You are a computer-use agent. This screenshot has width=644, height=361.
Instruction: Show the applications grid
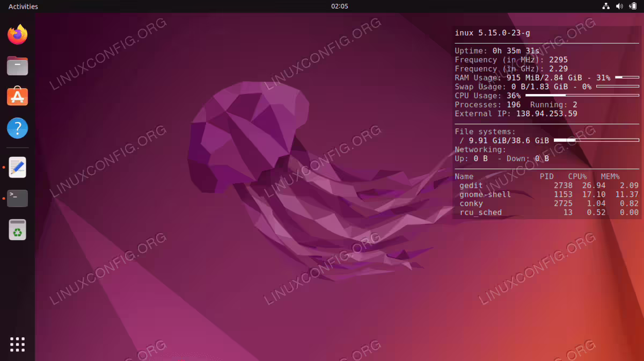[17, 344]
